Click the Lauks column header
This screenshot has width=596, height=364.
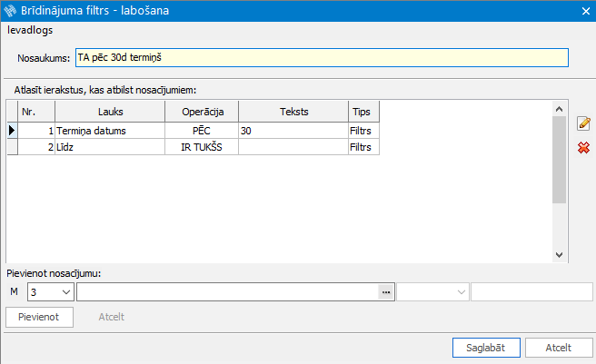click(x=109, y=112)
